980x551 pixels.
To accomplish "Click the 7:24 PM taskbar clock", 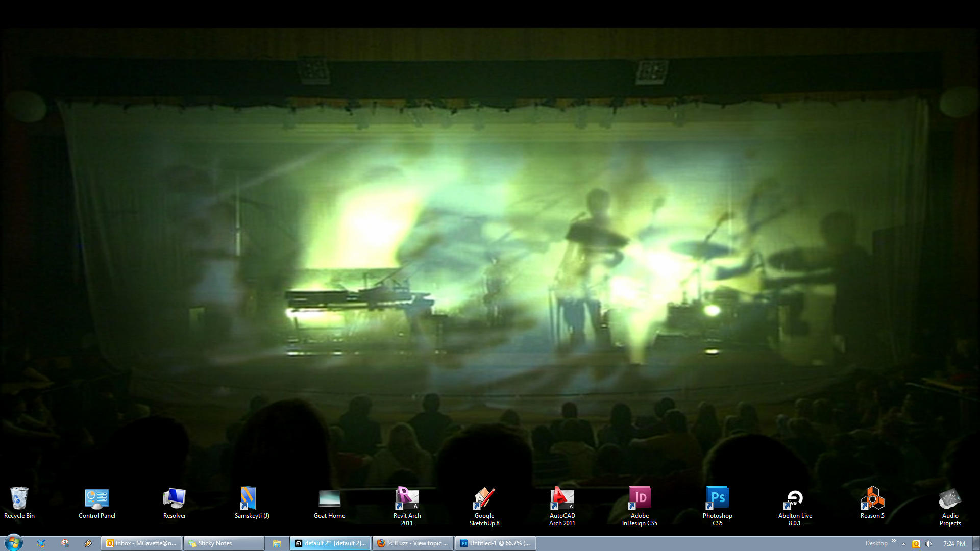I will pos(954,544).
